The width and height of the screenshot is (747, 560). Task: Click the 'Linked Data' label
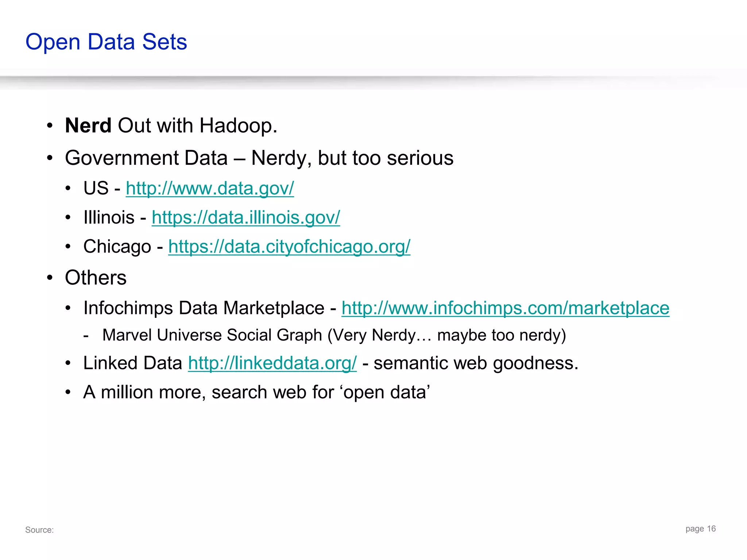(133, 363)
